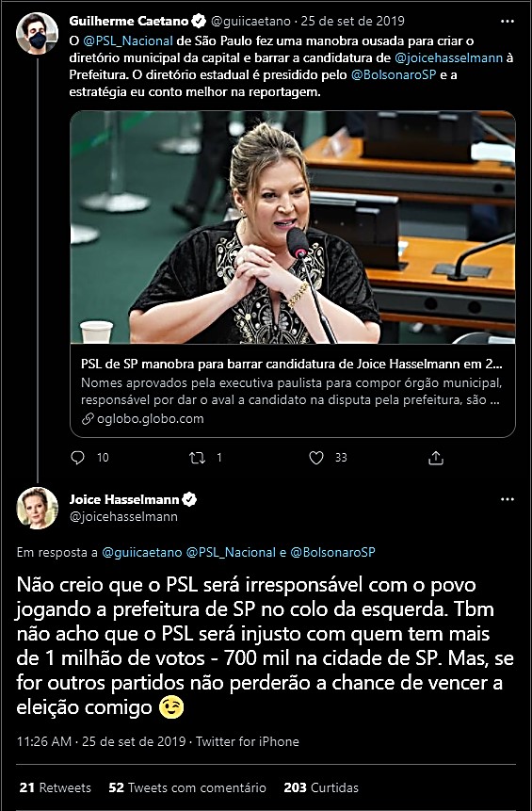Open @BolsonaroSP mention in the first tweet
Screen dimensions: 532x811
(x=394, y=75)
